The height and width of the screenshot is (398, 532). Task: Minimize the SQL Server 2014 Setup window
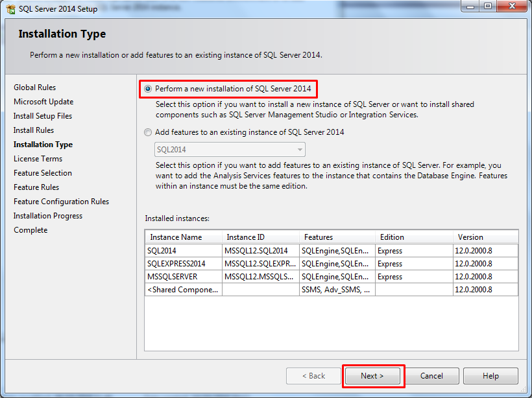pos(470,6)
